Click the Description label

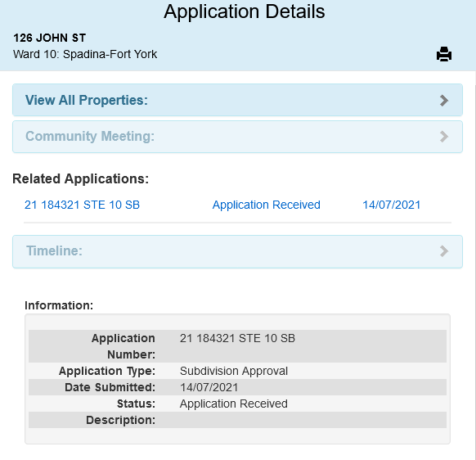pos(120,420)
